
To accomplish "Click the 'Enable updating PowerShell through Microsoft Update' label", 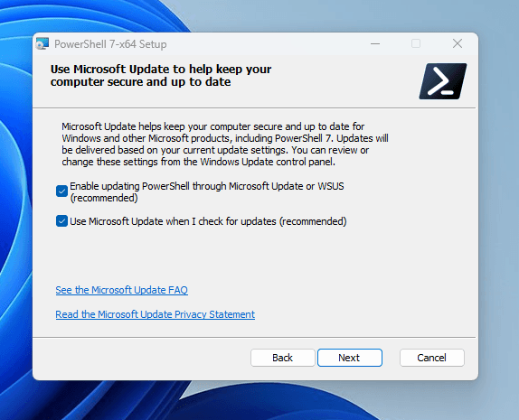I will (207, 191).
